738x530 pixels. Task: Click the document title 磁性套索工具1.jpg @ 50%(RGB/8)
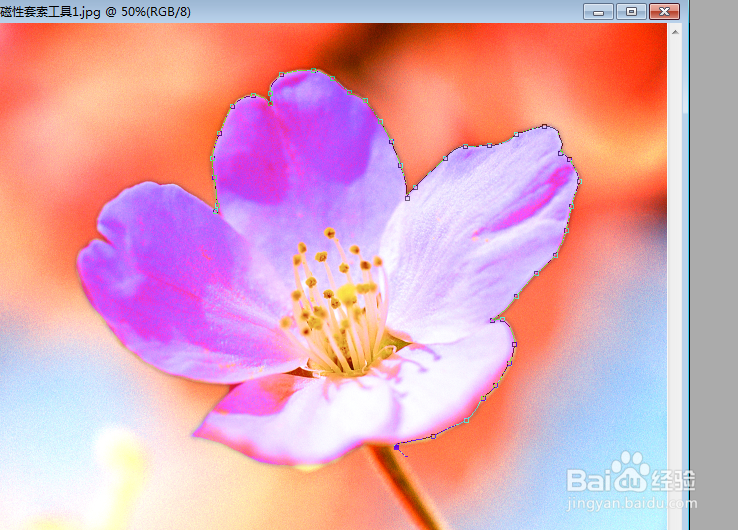click(x=95, y=11)
